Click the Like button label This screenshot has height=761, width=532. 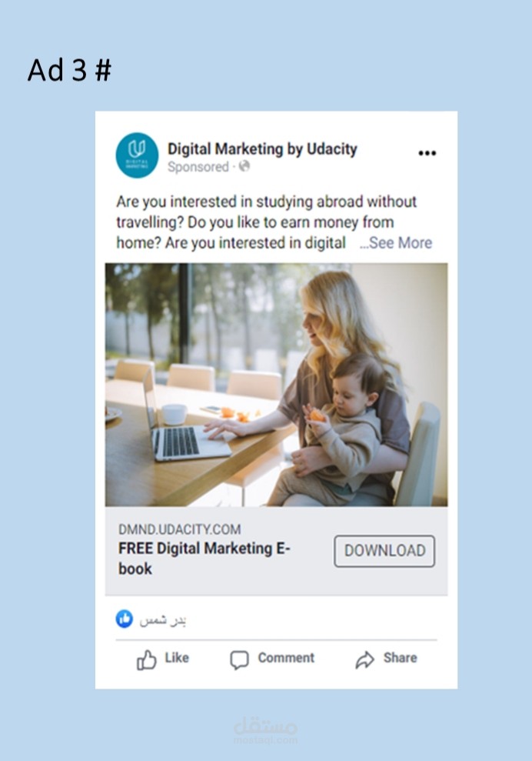point(177,658)
